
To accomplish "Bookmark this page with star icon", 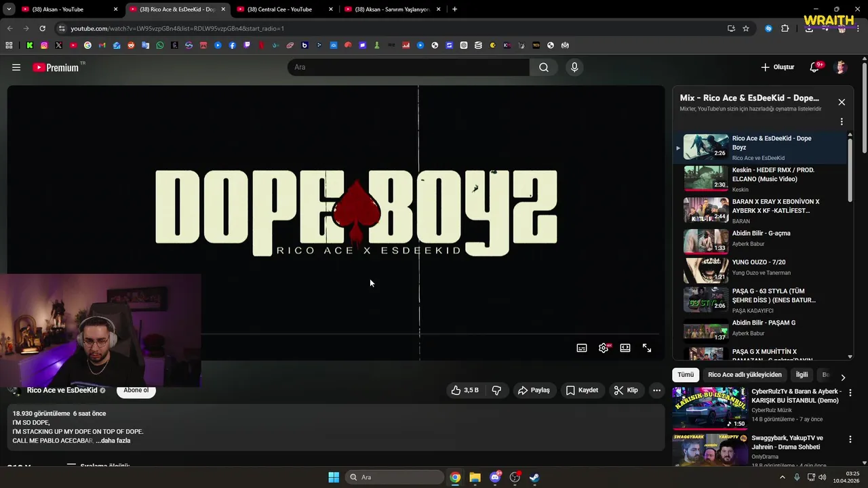I will click(746, 28).
